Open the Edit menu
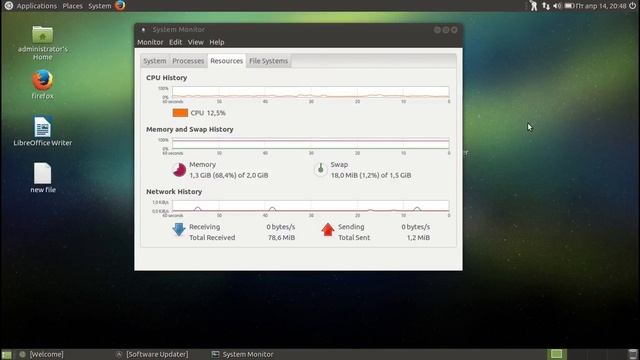 tap(176, 42)
